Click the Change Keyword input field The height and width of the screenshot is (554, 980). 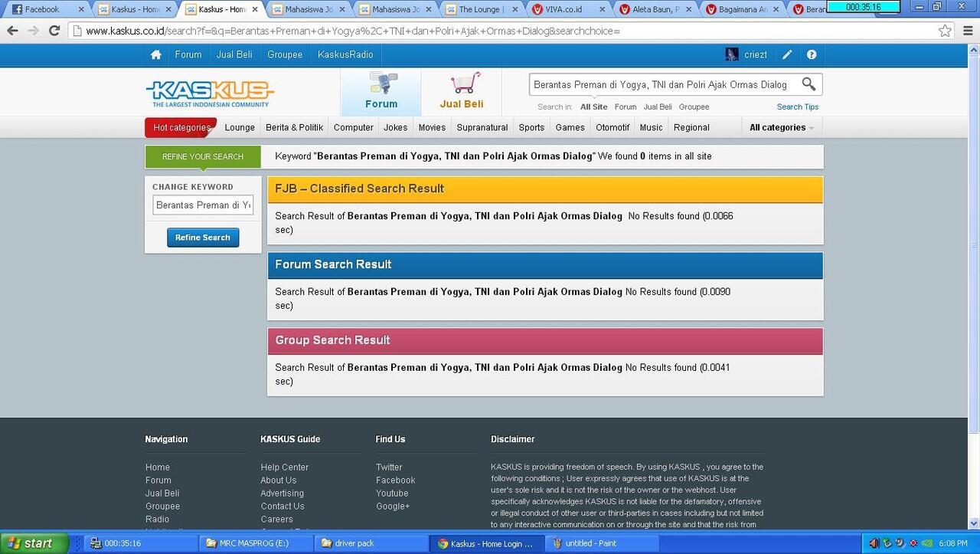pos(203,205)
